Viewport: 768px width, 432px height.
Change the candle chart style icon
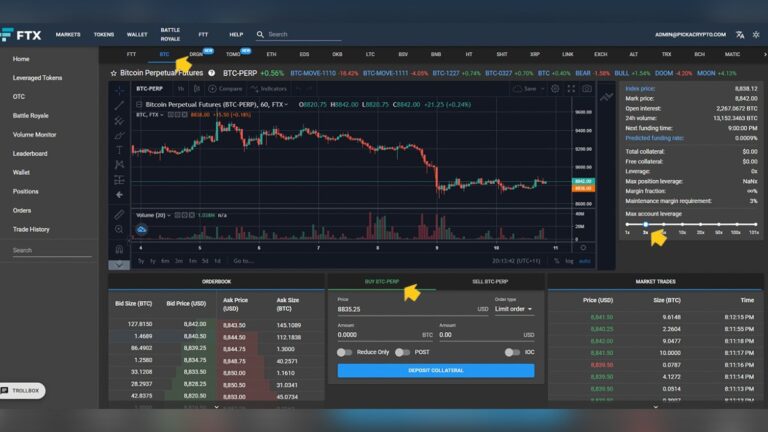point(196,89)
